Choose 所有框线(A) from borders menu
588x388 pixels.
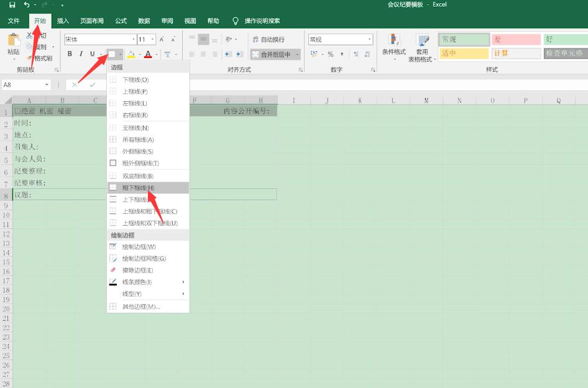148,139
